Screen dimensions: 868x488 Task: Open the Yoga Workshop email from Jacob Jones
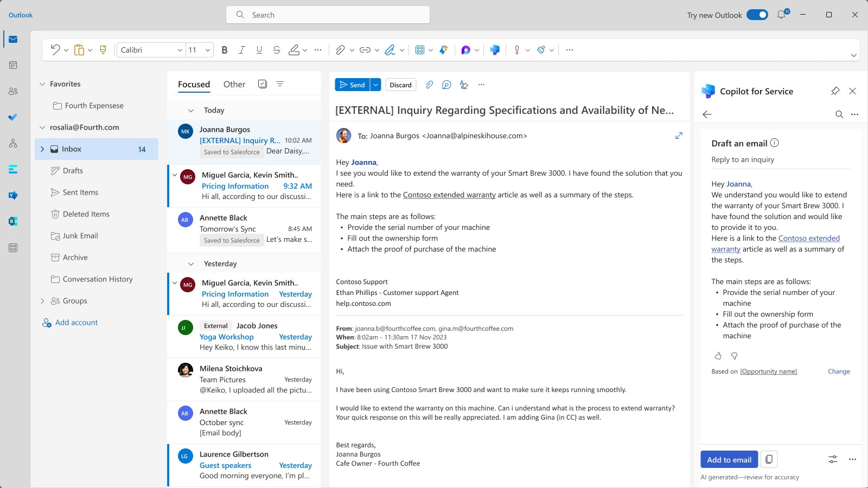(244, 337)
